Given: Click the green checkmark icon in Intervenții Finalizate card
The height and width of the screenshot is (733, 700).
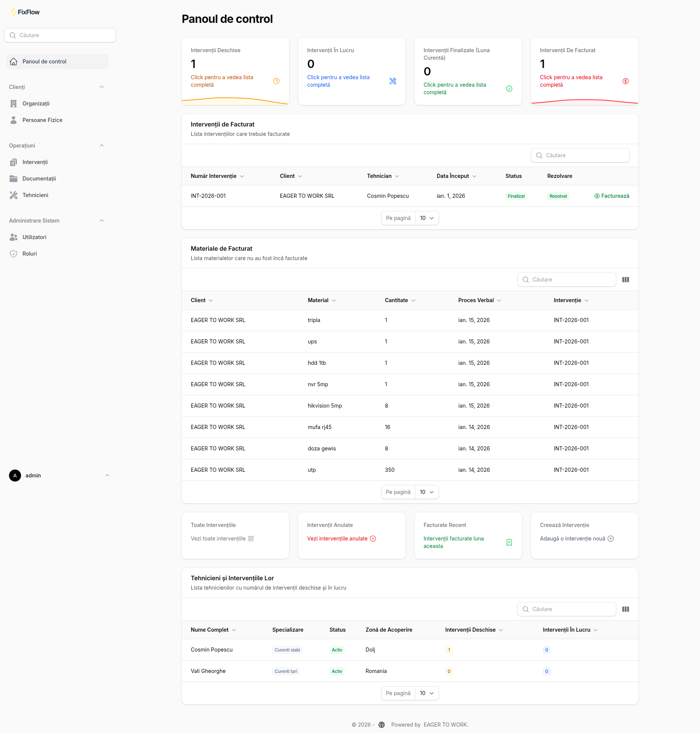Looking at the screenshot, I should point(509,89).
